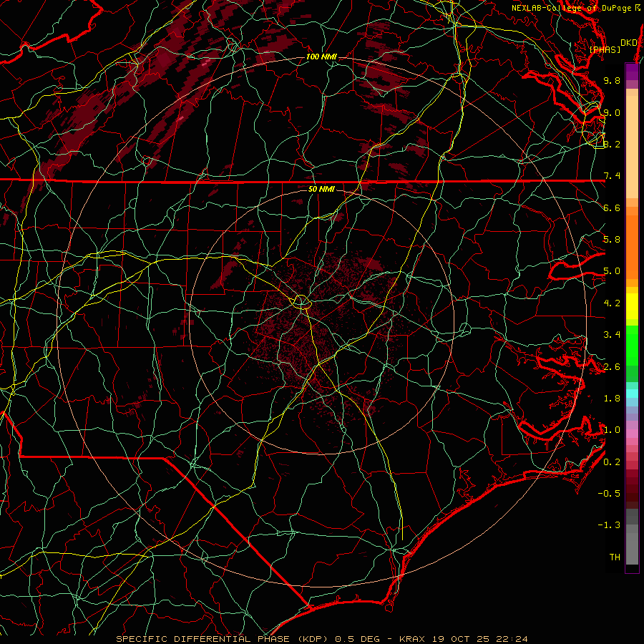The width and height of the screenshot is (644, 644).
Task: Click the 100 NMI range ring label
Action: [x=321, y=57]
